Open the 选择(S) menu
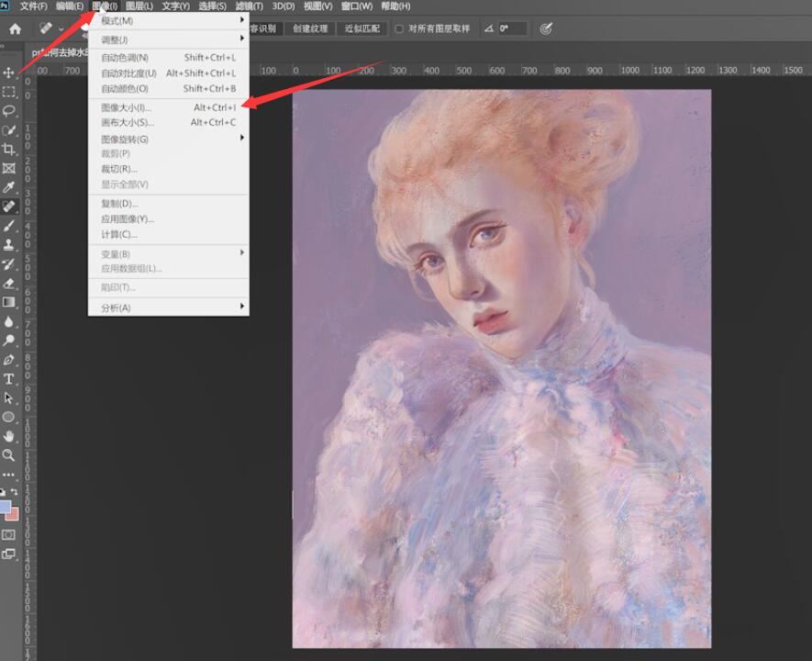Viewport: 812px width, 661px height. 212,6
